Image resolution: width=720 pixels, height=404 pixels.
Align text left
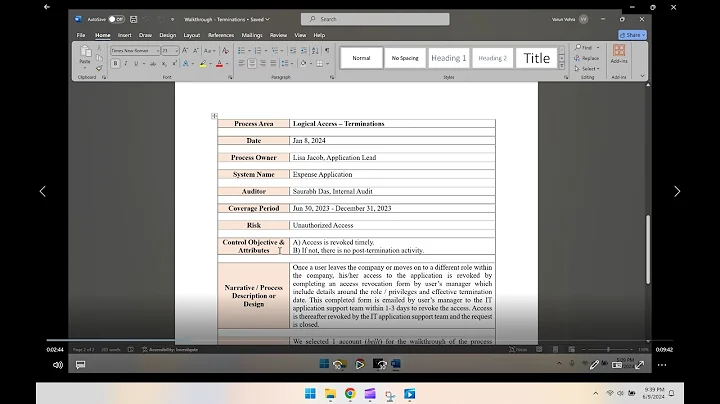(x=241, y=63)
